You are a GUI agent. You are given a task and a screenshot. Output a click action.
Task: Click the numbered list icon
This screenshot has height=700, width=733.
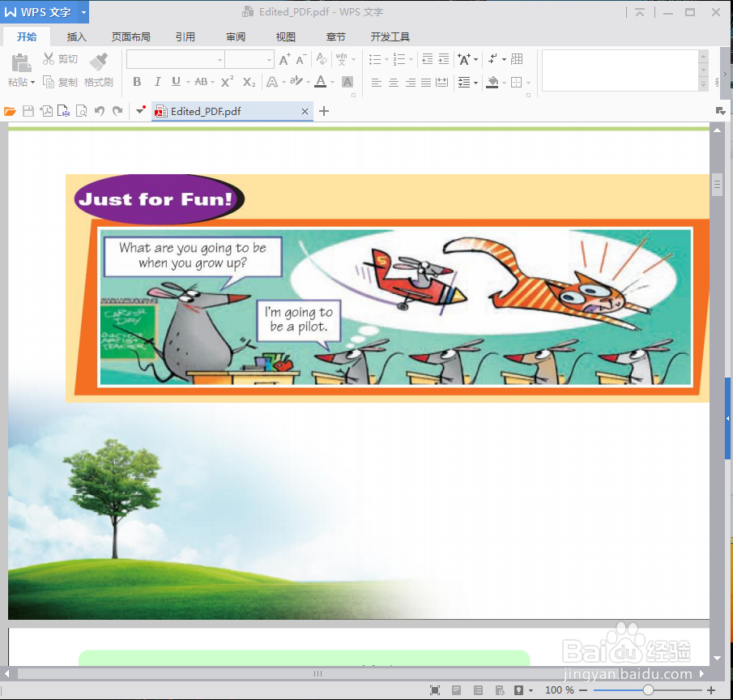(399, 59)
